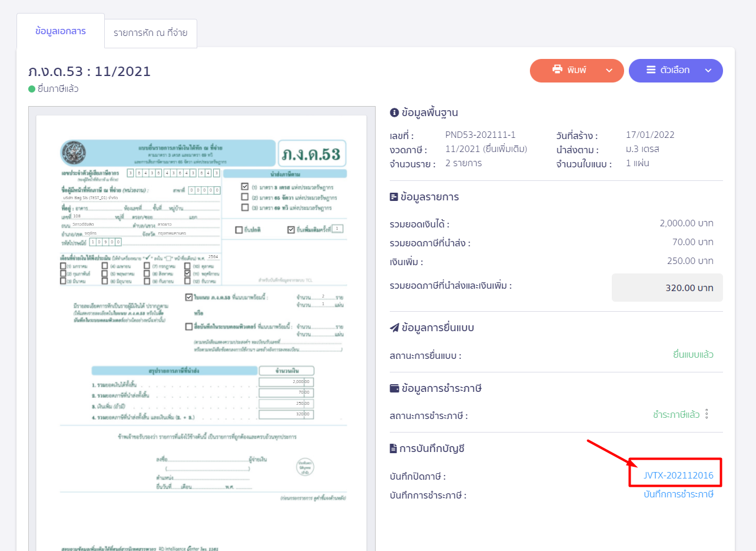This screenshot has height=551, width=756.
Task: Click the paper plane icon beside ข้อมูลการยื่นแบบ
Action: point(393,327)
